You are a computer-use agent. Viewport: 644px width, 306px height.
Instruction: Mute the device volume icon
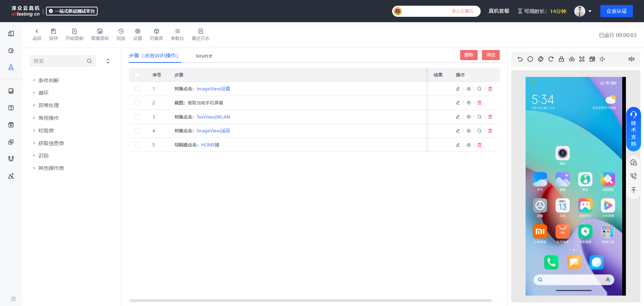(602, 59)
